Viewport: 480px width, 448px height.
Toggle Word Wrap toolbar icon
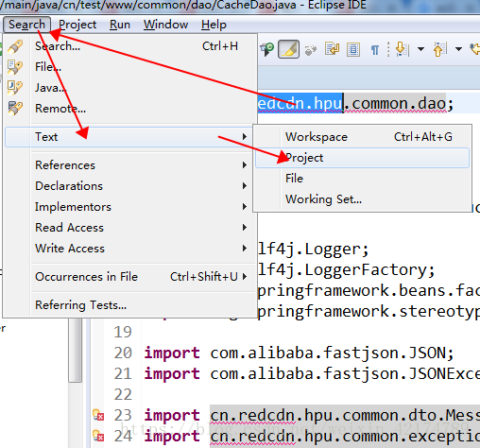pyautogui.click(x=332, y=49)
